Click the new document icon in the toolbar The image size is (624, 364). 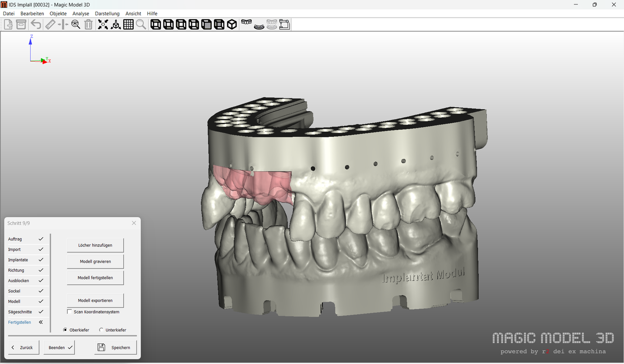(8, 24)
